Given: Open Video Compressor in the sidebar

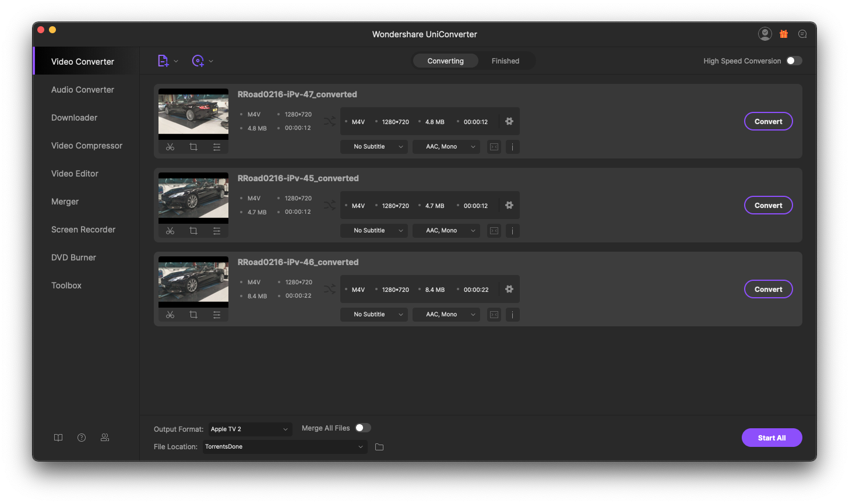Looking at the screenshot, I should pos(86,146).
